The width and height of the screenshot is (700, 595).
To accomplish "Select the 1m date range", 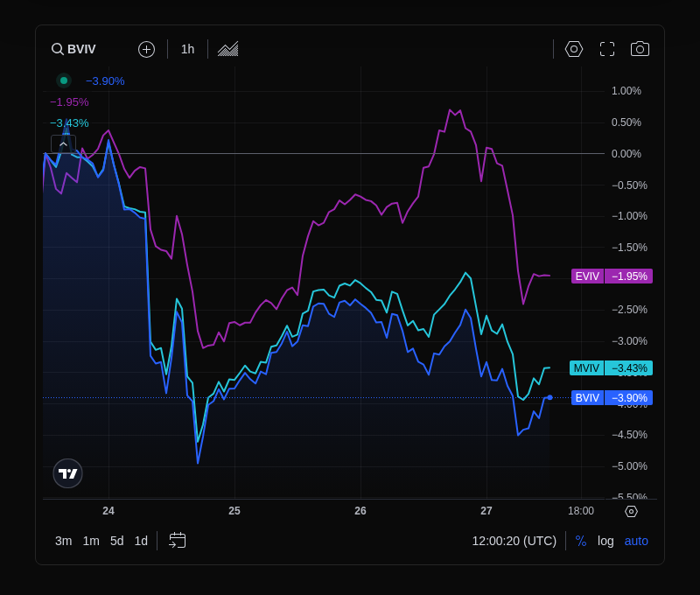I will coord(91,541).
